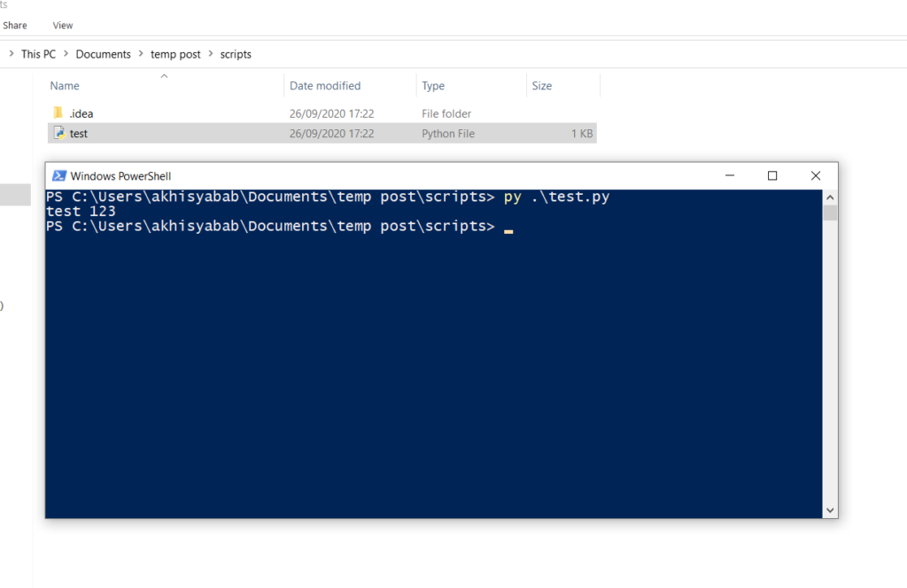Switch to the View tab
This screenshot has width=907, height=588.
(x=62, y=25)
